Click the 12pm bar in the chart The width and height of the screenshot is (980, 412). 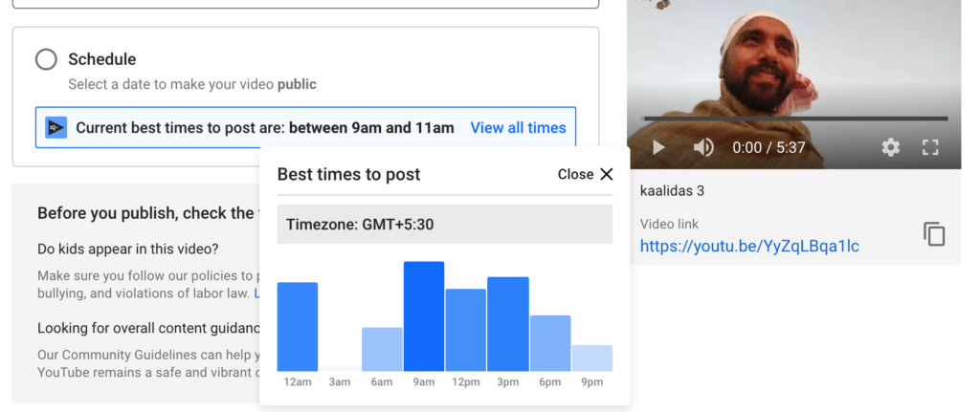[466, 330]
